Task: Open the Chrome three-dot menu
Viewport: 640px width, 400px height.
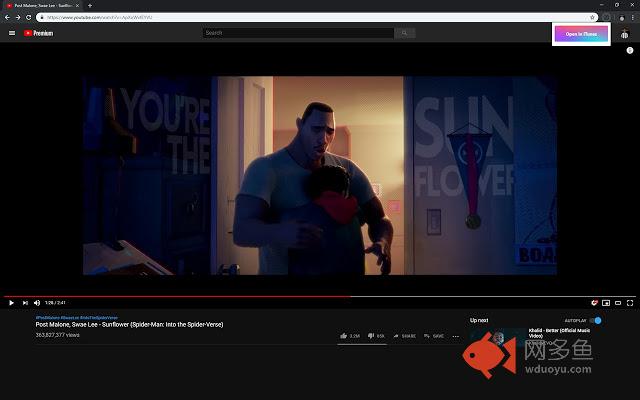Action: coord(633,18)
